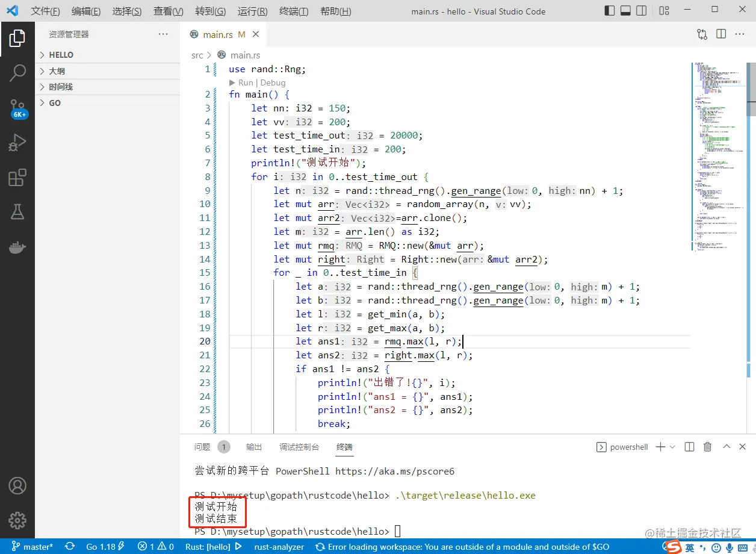This screenshot has height=554, width=756.
Task: Click the Sogou input method S icon
Action: (674, 547)
